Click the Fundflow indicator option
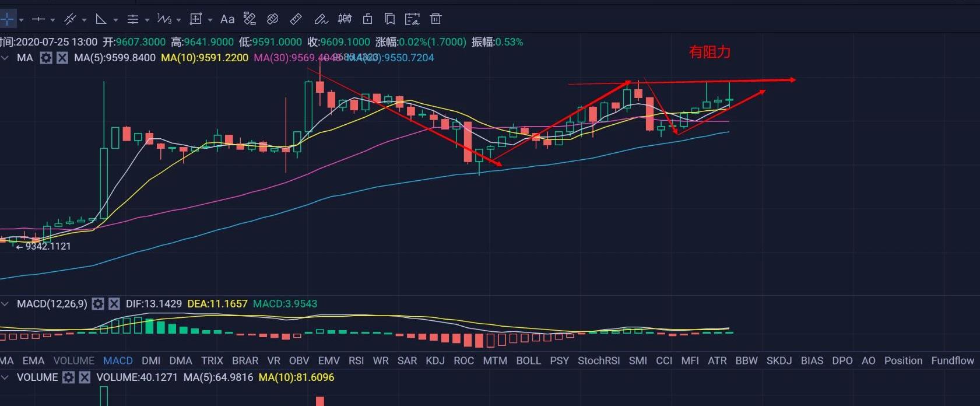980x406 pixels. click(952, 360)
